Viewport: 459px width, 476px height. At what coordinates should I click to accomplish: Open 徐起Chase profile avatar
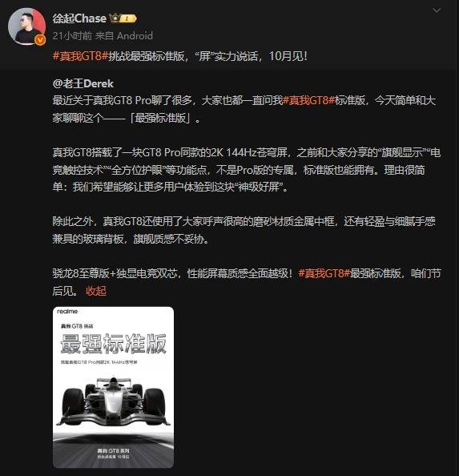coord(26,26)
